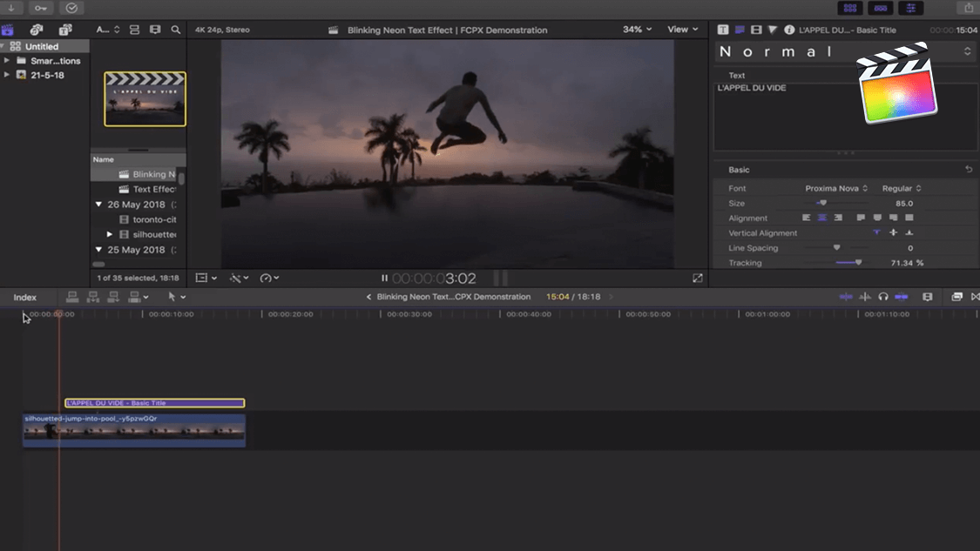This screenshot has height=551, width=980.
Task: Expand the Smart Collections folder
Action: tap(7, 61)
